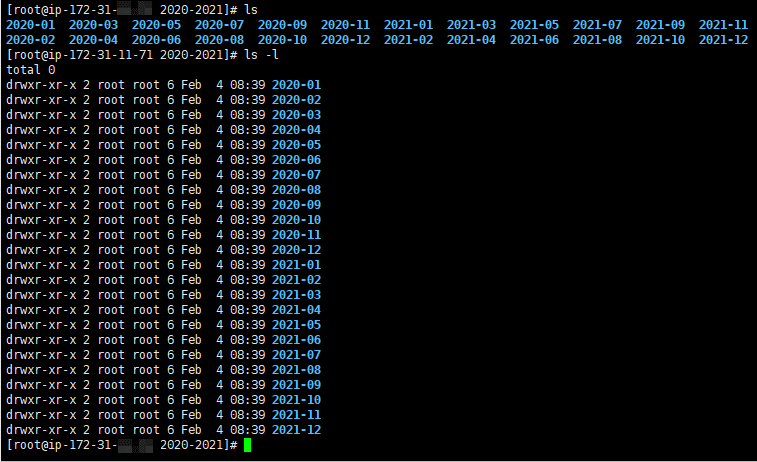This screenshot has height=462, width=757.
Task: Click directory name 2021-01 in the long listing
Action: click(296, 265)
